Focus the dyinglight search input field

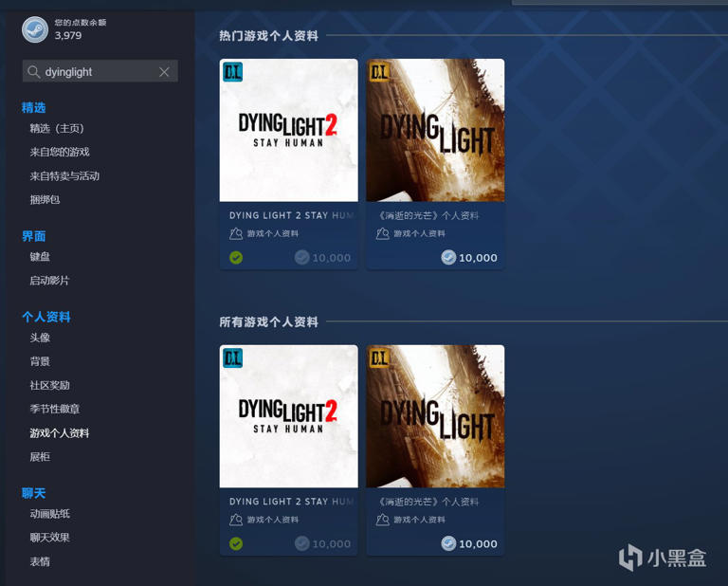tap(100, 71)
